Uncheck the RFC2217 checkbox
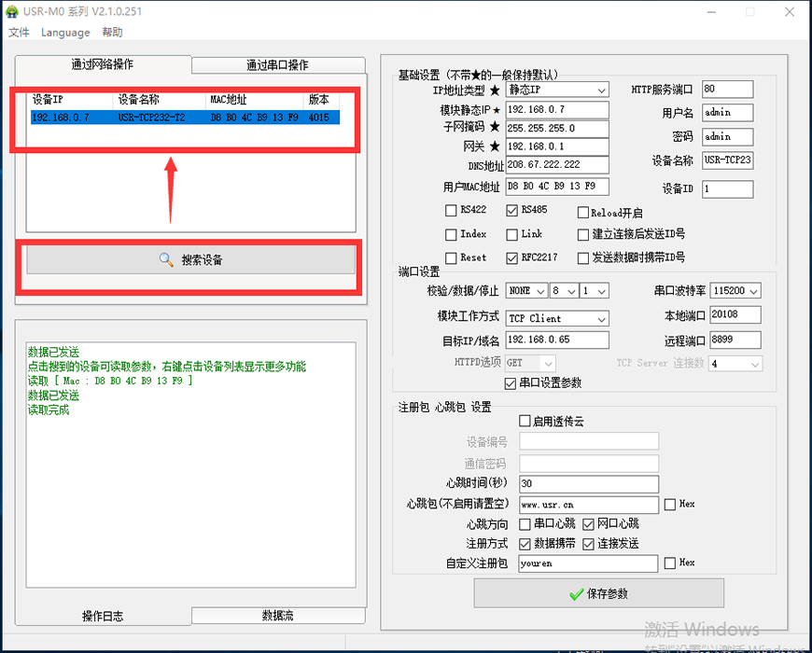The height and width of the screenshot is (653, 812). pyautogui.click(x=511, y=258)
